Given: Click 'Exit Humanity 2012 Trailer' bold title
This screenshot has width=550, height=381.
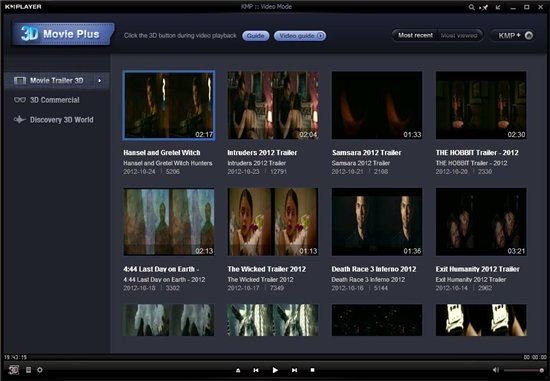Looking at the screenshot, I should coord(478,269).
